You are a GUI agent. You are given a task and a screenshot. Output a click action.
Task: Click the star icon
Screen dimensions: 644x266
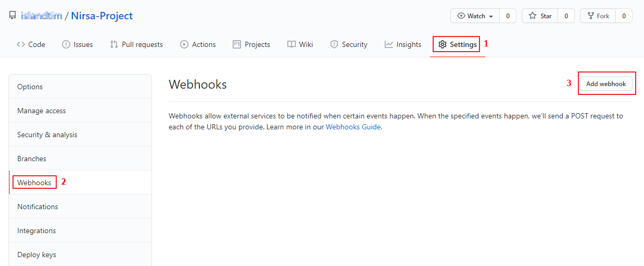(533, 16)
